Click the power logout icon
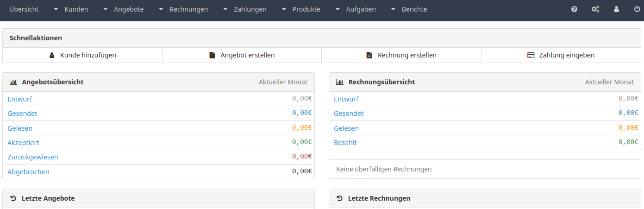The image size is (644, 209). coord(637,9)
